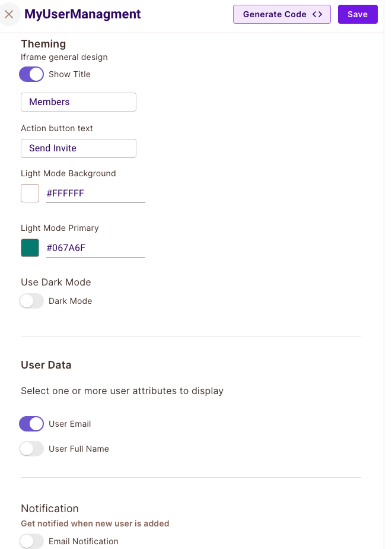Enable the Dark Mode toggle
The width and height of the screenshot is (392, 549).
click(31, 301)
